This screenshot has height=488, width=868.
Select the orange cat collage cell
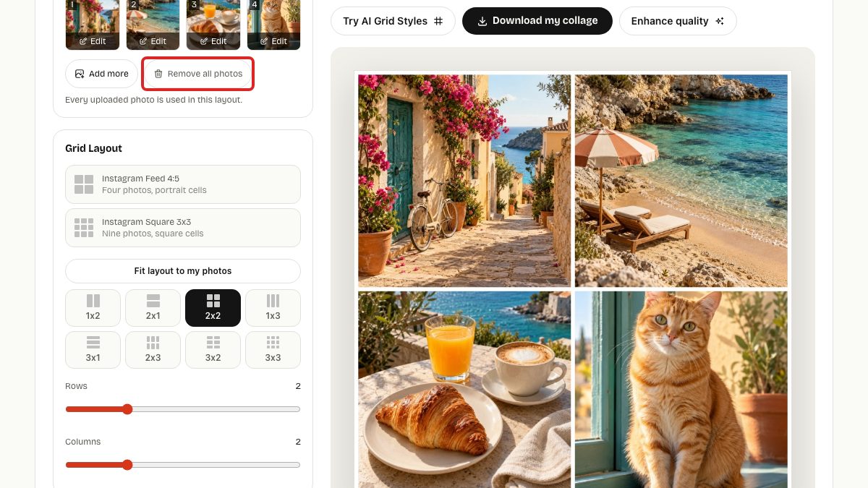click(681, 390)
